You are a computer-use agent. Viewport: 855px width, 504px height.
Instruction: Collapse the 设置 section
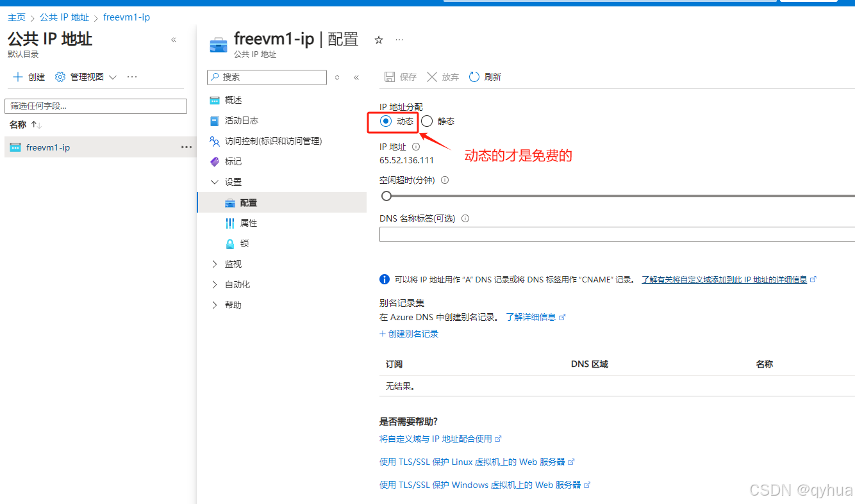click(214, 182)
